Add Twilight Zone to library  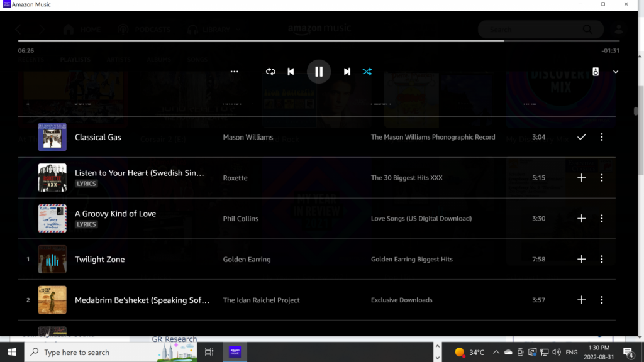click(x=581, y=259)
